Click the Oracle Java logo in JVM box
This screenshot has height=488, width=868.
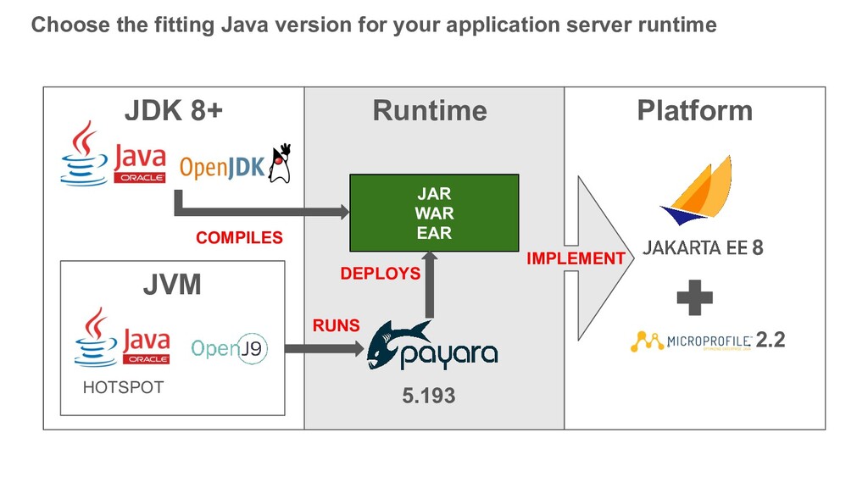(122, 337)
